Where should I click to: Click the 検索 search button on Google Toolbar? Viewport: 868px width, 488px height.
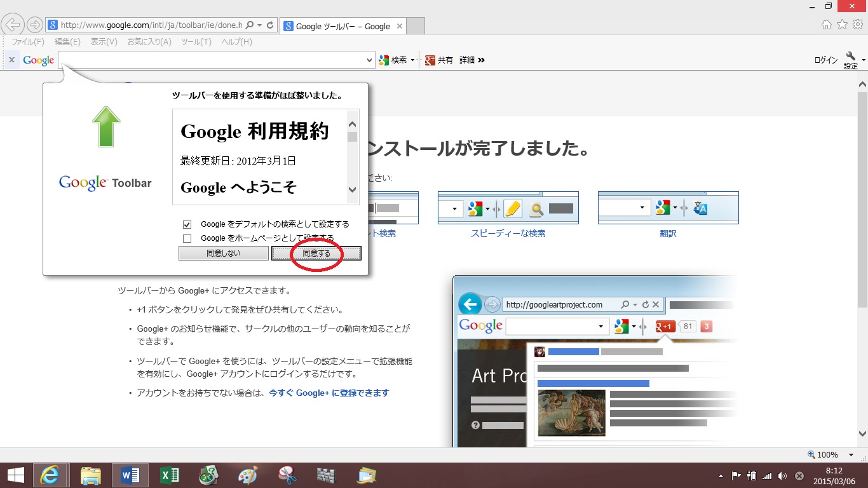tap(393, 60)
